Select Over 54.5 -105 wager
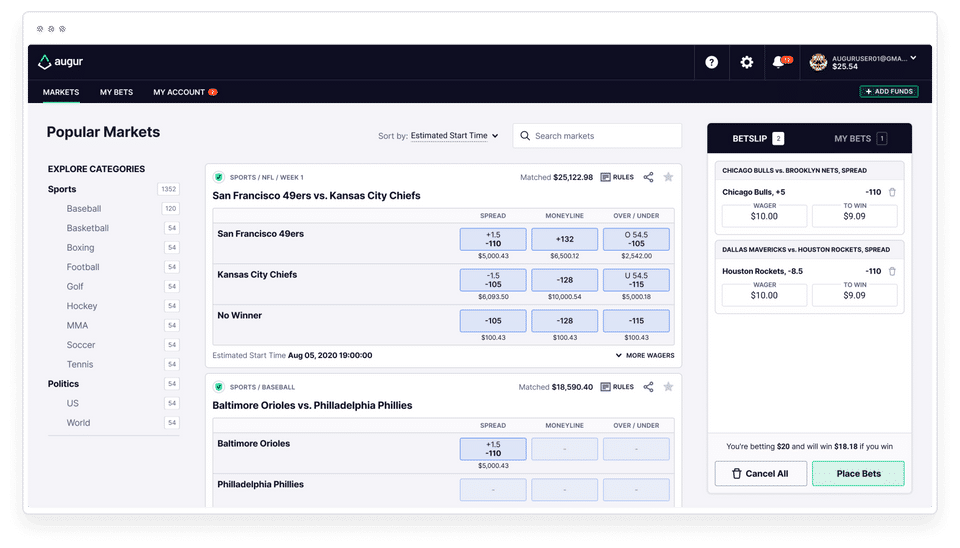The height and width of the screenshot is (548, 960). click(x=636, y=239)
